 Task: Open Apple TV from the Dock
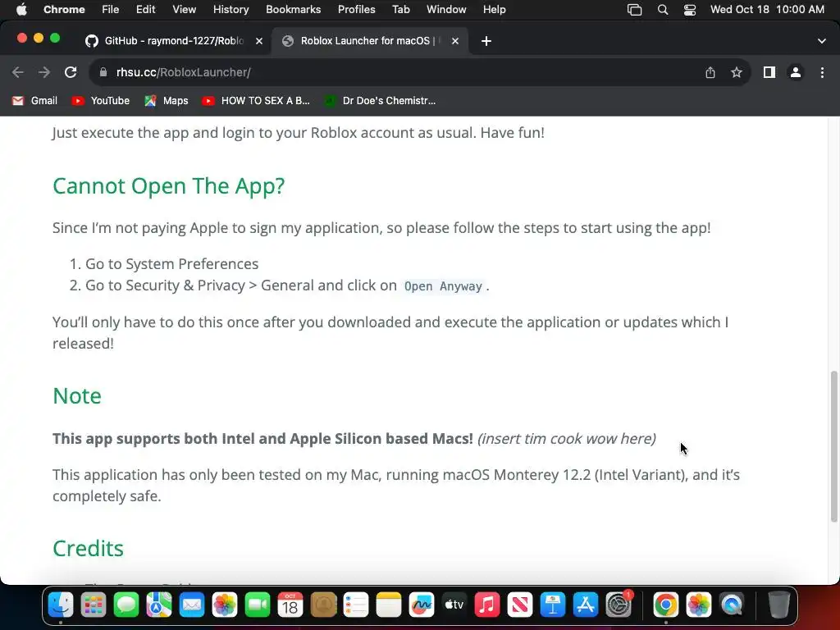(454, 605)
